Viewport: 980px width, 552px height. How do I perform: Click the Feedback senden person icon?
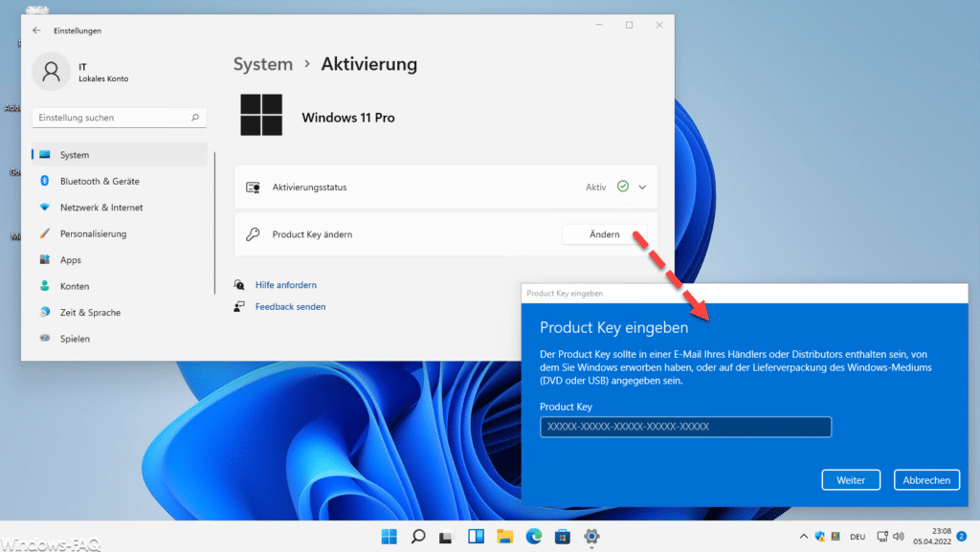[238, 306]
